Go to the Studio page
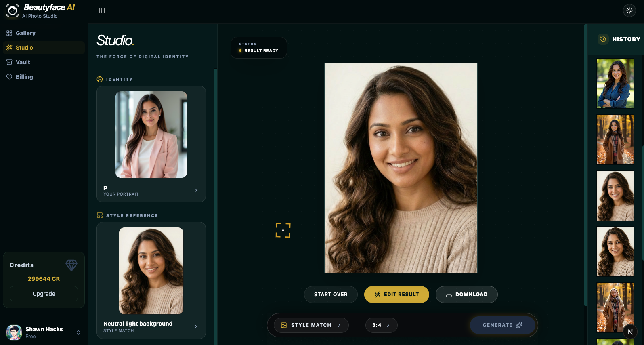Screen dimensions: 644x345 click(x=44, y=48)
